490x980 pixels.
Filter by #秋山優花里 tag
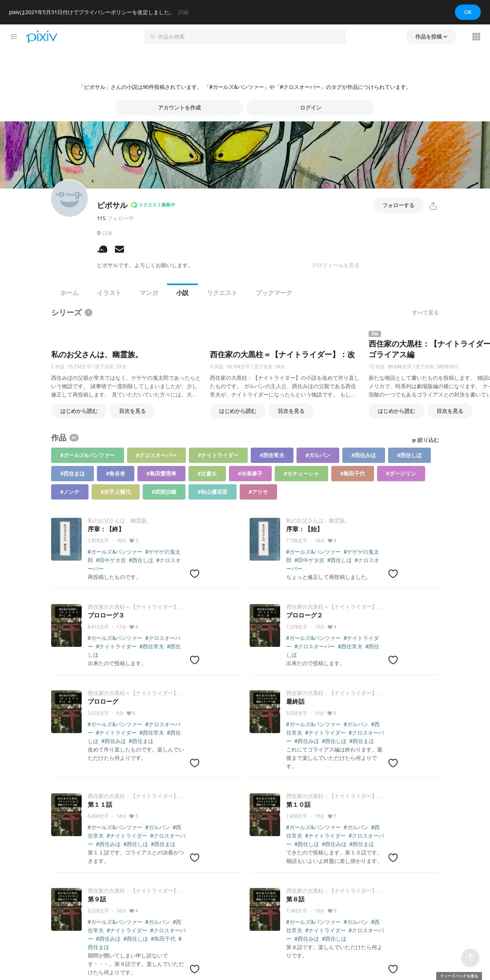(213, 492)
